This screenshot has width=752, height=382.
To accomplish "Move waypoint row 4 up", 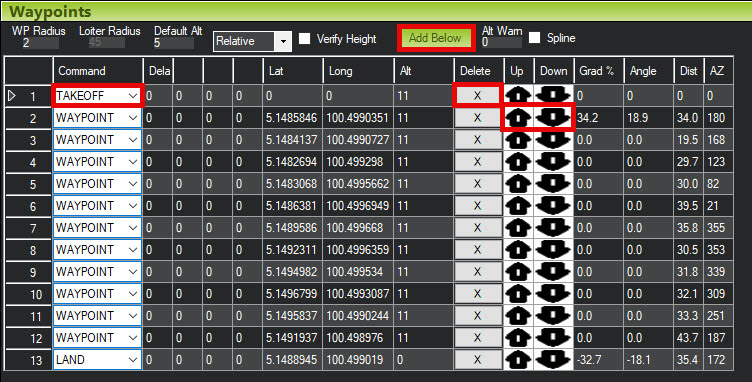I will (x=518, y=162).
